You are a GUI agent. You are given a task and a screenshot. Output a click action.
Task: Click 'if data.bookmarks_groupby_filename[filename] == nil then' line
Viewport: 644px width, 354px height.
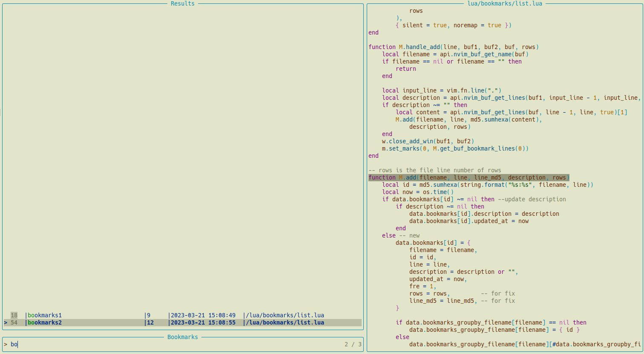[491, 322]
